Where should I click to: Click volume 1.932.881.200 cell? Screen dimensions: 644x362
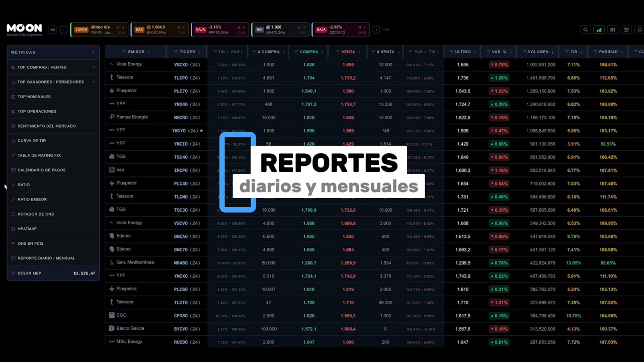541,65
